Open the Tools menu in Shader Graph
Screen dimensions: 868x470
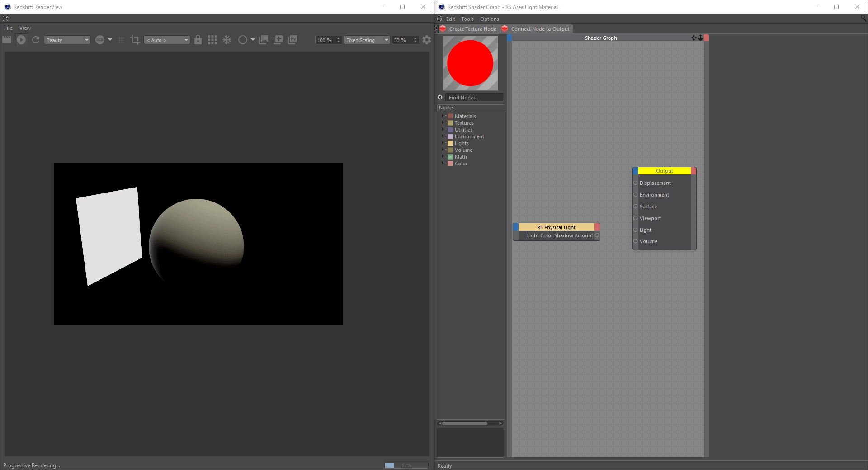tap(467, 19)
